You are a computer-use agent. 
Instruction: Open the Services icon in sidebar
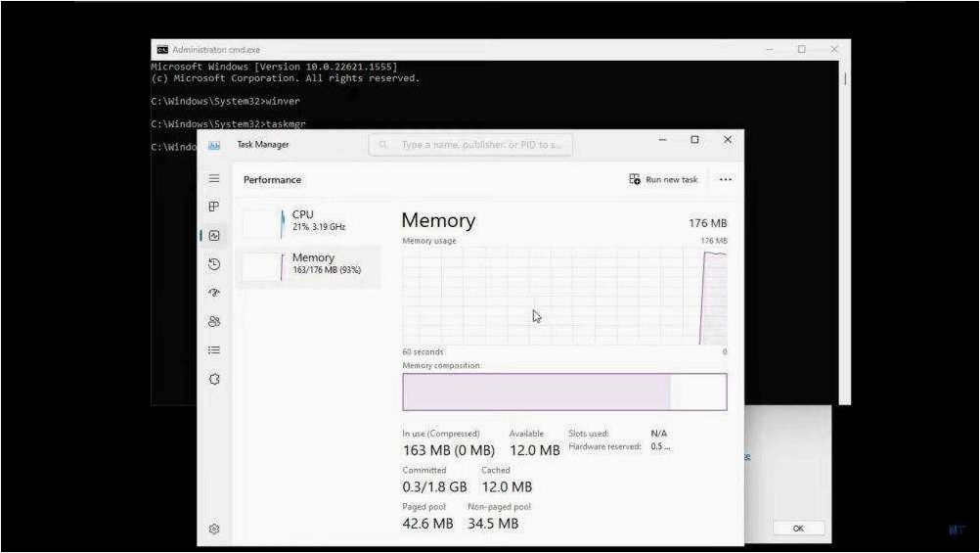[214, 379]
